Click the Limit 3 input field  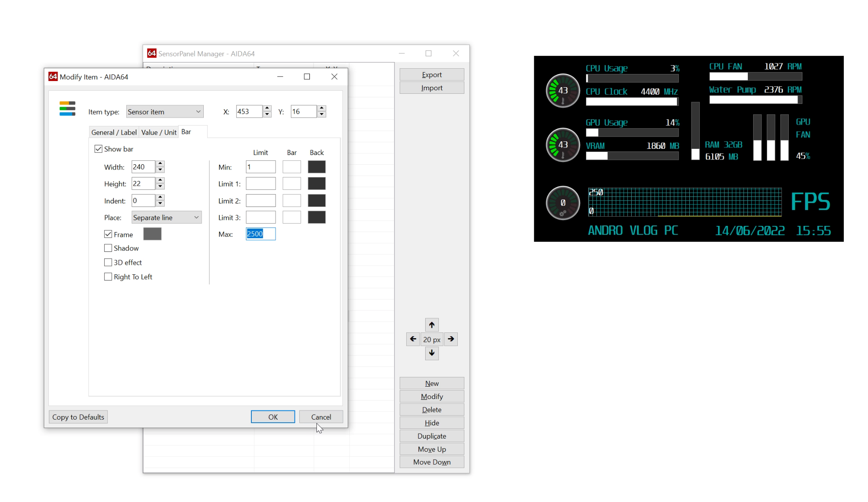click(x=261, y=218)
